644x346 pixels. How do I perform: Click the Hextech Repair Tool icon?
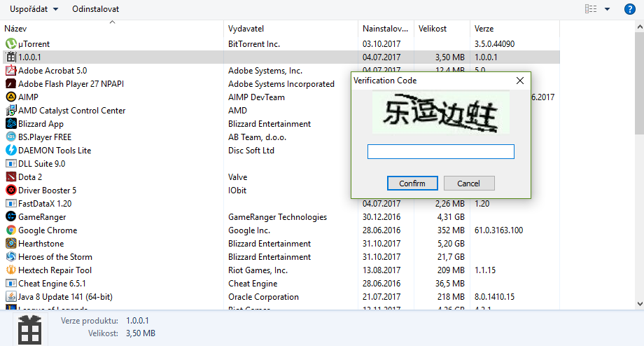point(11,270)
